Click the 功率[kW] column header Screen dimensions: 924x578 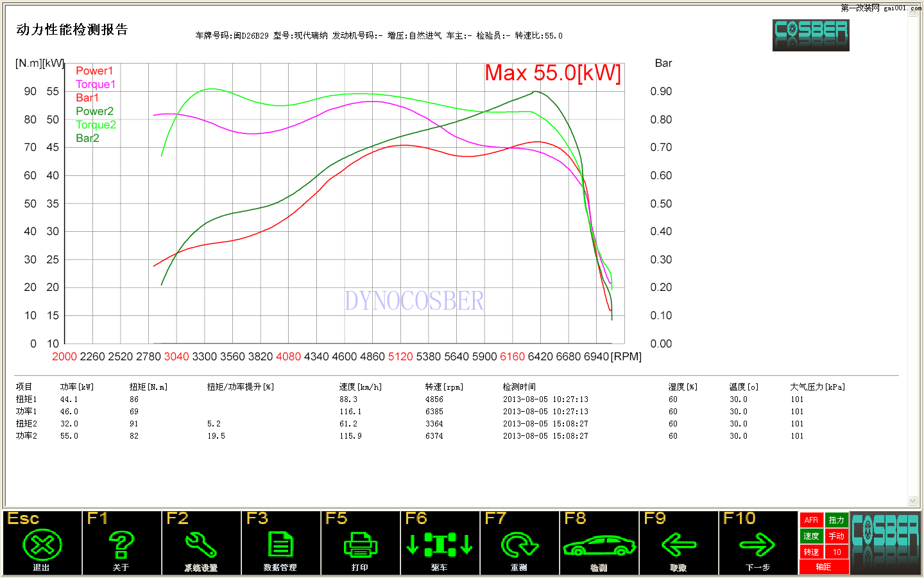(x=77, y=387)
